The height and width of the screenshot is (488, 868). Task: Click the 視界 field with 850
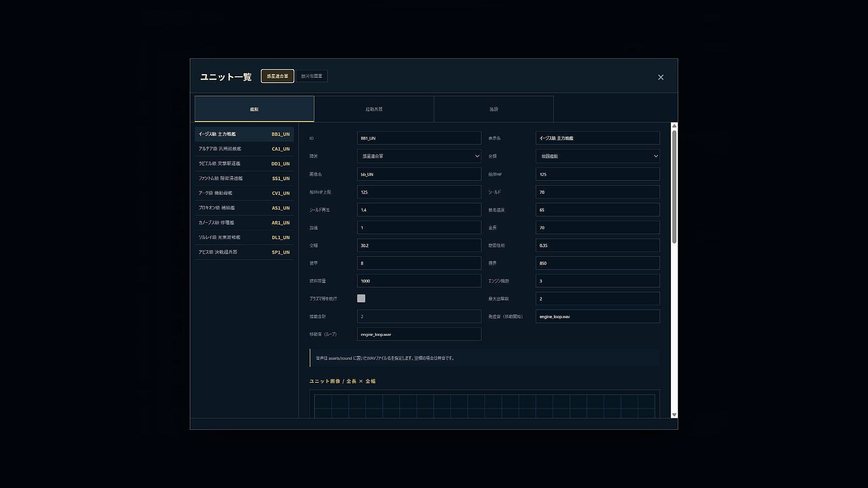pyautogui.click(x=598, y=263)
